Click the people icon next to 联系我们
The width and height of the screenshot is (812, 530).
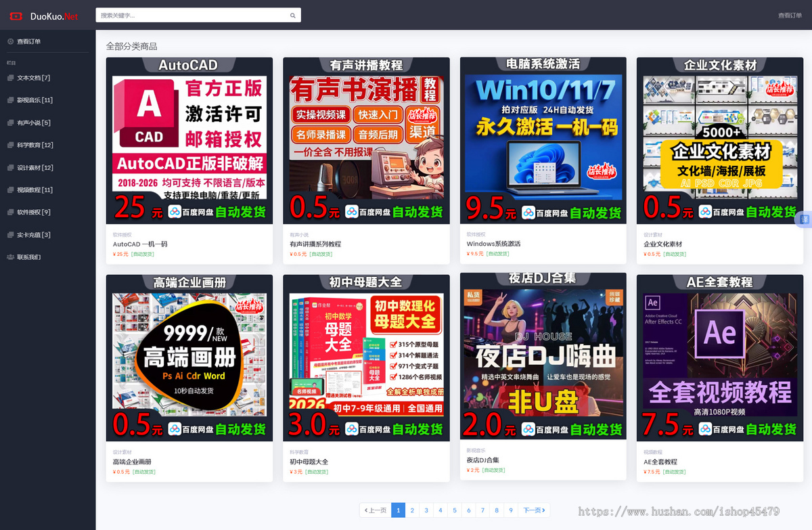coord(10,257)
